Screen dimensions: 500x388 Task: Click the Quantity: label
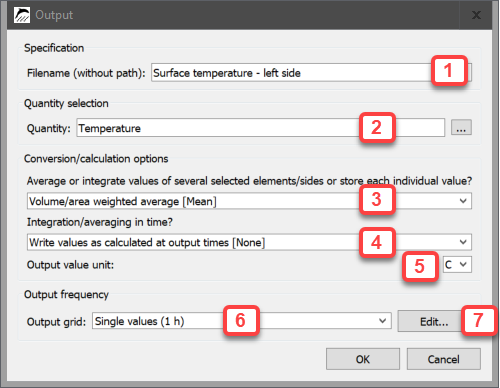[x=49, y=128]
